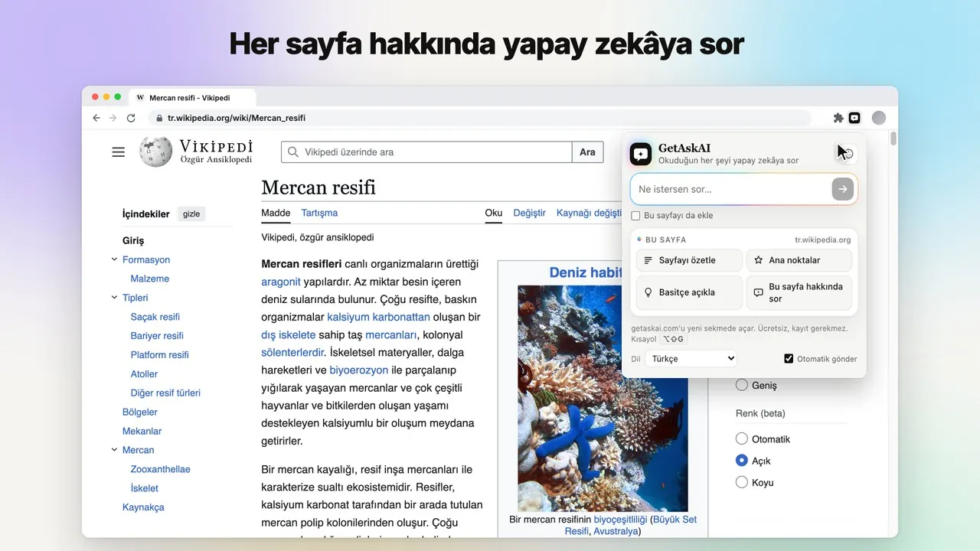Follow the 'dış iskelete' link
This screenshot has width=980, height=551.
pos(288,334)
